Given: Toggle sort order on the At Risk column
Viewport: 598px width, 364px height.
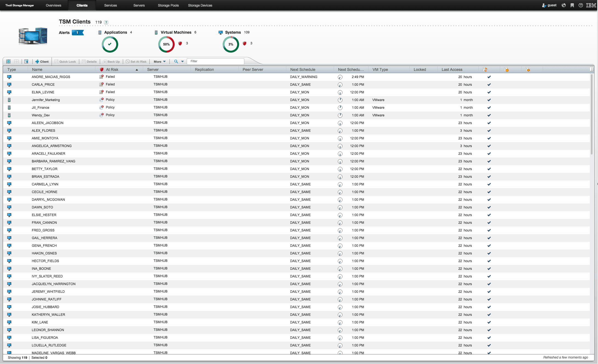Looking at the screenshot, I should point(137,70).
